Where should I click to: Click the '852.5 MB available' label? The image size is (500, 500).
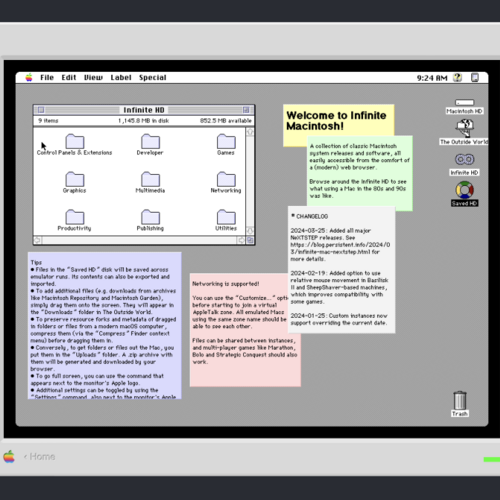point(226,121)
